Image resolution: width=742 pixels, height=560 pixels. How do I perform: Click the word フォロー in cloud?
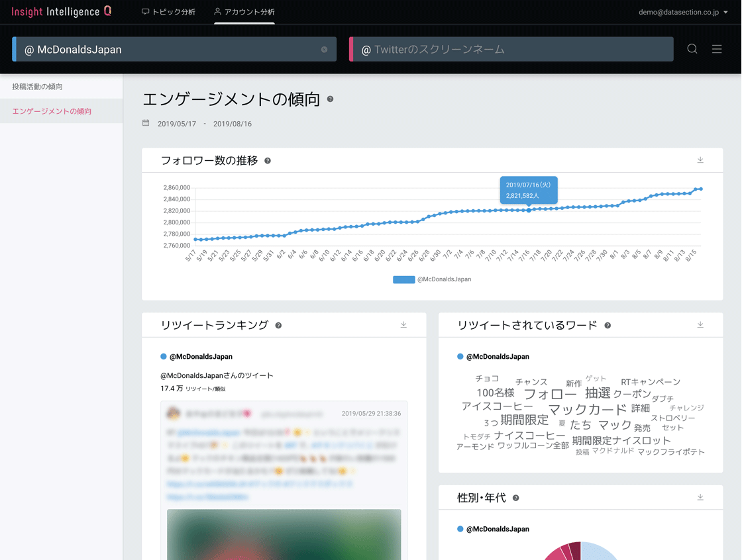point(550,394)
